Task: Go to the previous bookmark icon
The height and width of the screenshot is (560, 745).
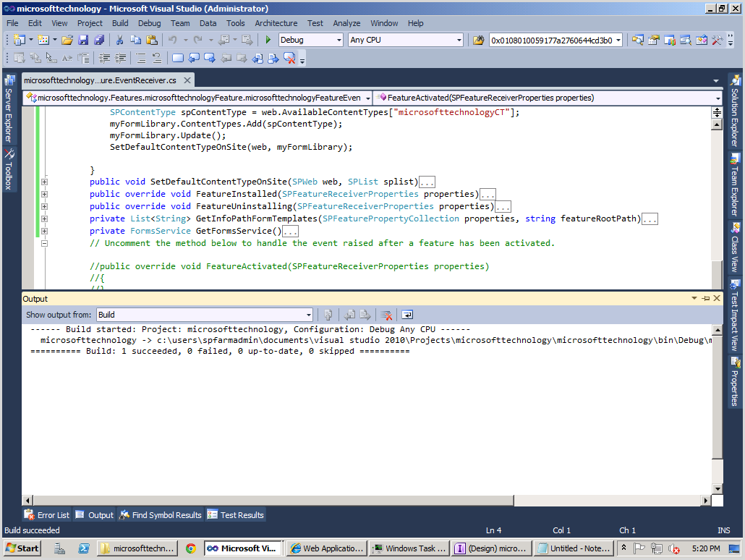Action: 194,59
